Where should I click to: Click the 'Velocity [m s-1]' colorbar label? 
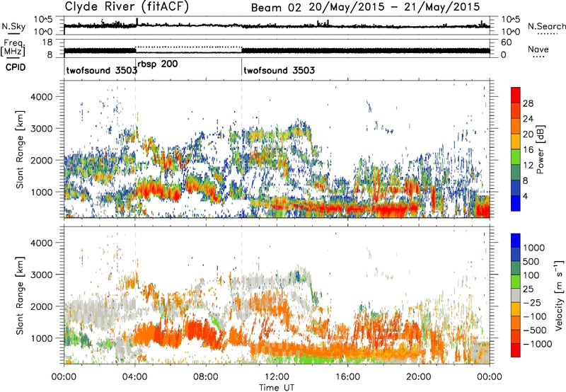click(559, 295)
